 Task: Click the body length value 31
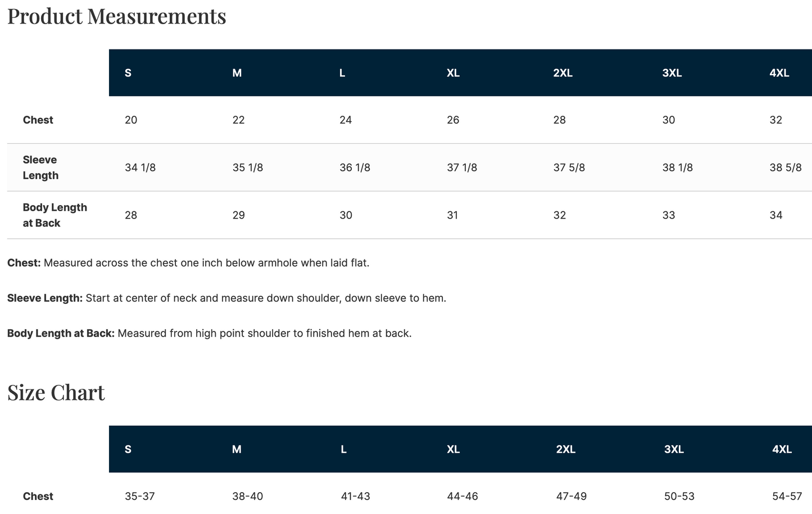pyautogui.click(x=452, y=215)
